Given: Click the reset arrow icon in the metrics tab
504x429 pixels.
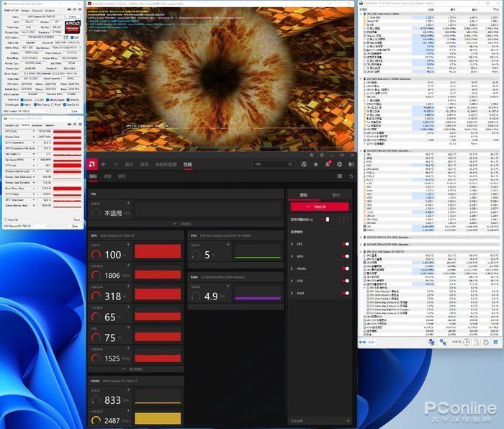Looking at the screenshot, I should 351,176.
